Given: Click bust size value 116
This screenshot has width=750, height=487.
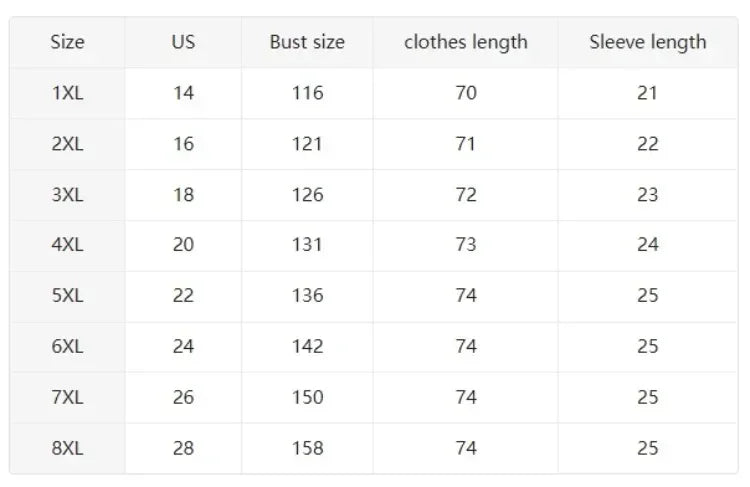Looking at the screenshot, I should (x=307, y=93).
